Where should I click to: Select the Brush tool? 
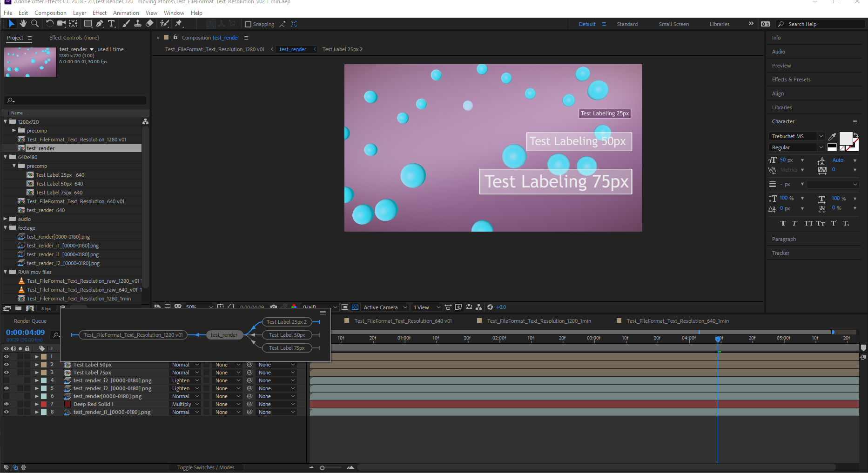[126, 24]
